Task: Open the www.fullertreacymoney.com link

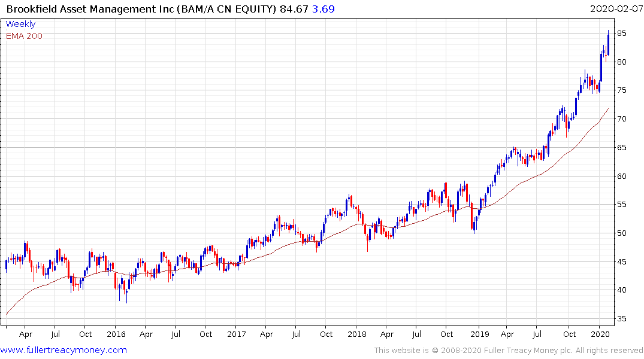Action: coord(64,350)
